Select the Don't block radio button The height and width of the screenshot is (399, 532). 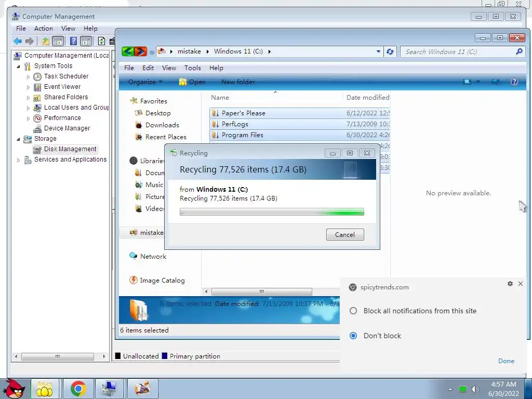point(353,336)
